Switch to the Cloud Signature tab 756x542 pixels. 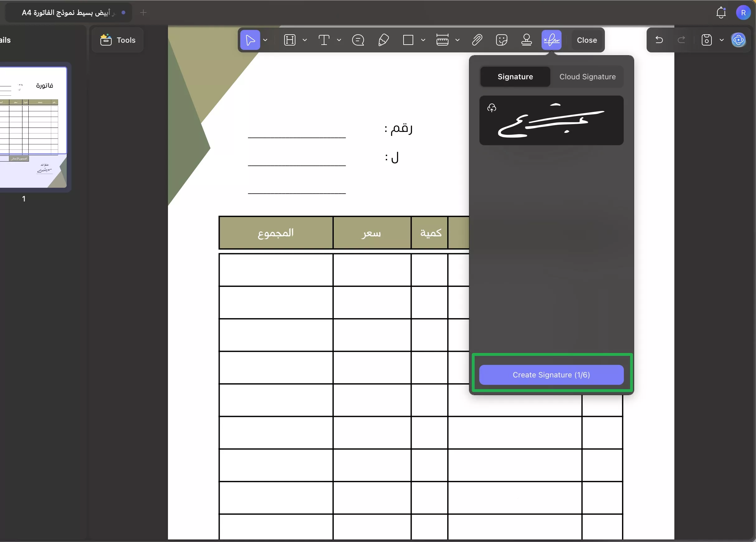587,77
